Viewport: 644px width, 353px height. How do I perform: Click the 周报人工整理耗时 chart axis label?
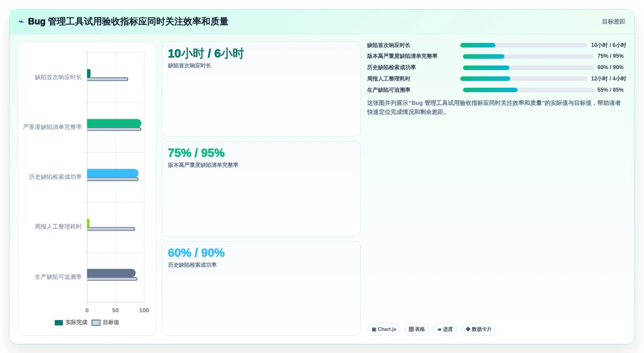click(x=58, y=226)
